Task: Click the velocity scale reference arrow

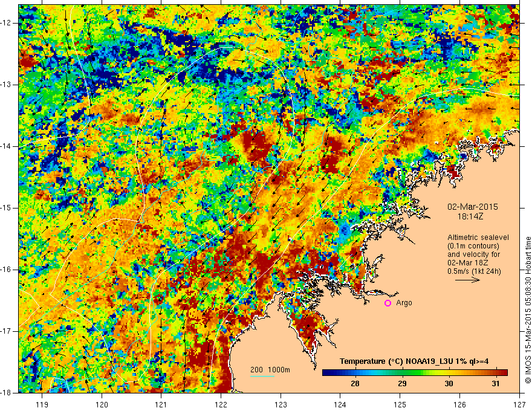Action: coord(467,280)
